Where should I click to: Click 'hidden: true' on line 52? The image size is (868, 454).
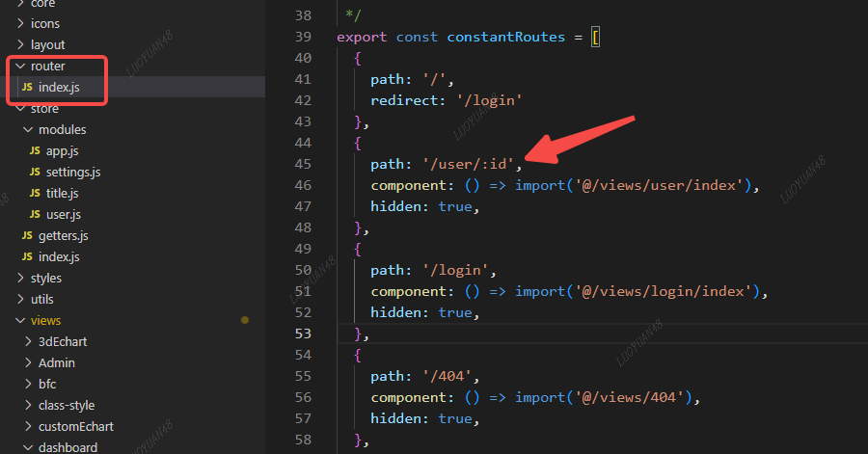coord(421,312)
